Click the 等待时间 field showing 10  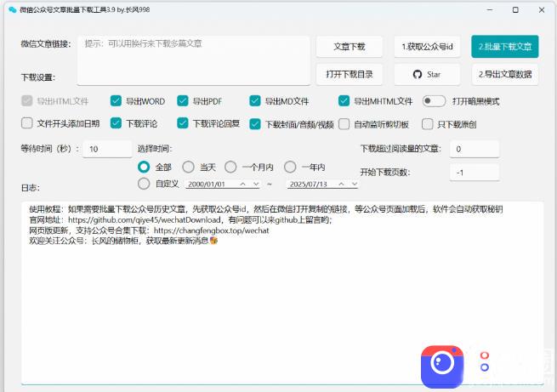(107, 149)
